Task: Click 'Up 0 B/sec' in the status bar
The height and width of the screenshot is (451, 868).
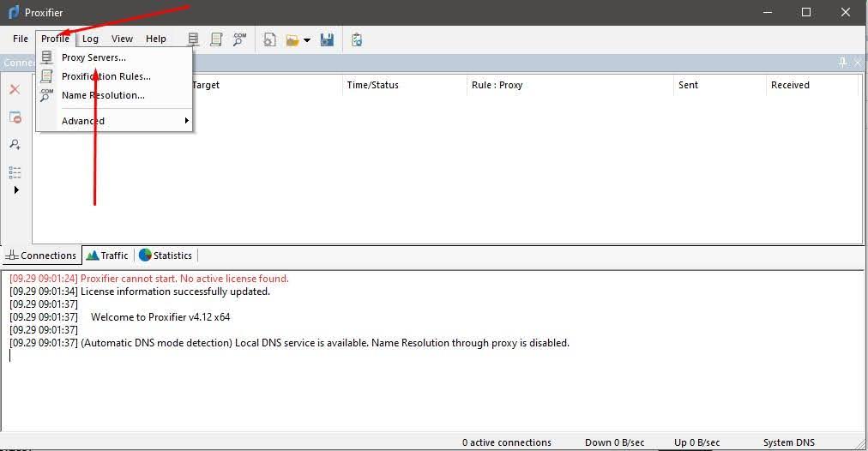Action: (697, 442)
